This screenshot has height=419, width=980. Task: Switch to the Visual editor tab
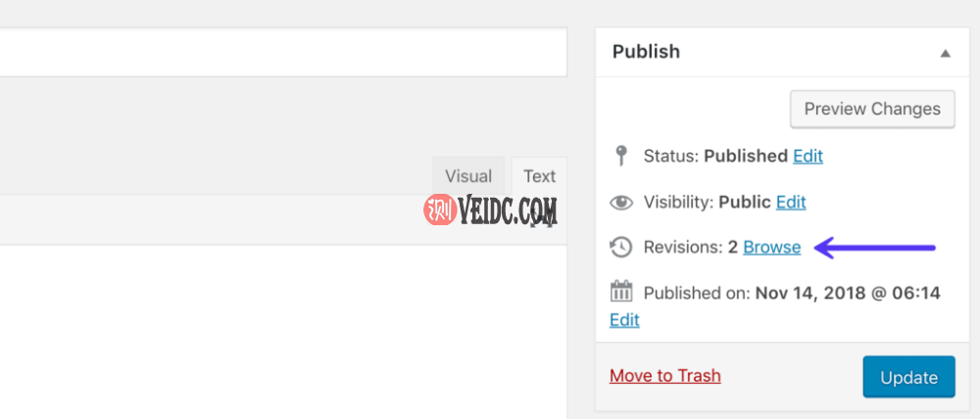click(467, 176)
